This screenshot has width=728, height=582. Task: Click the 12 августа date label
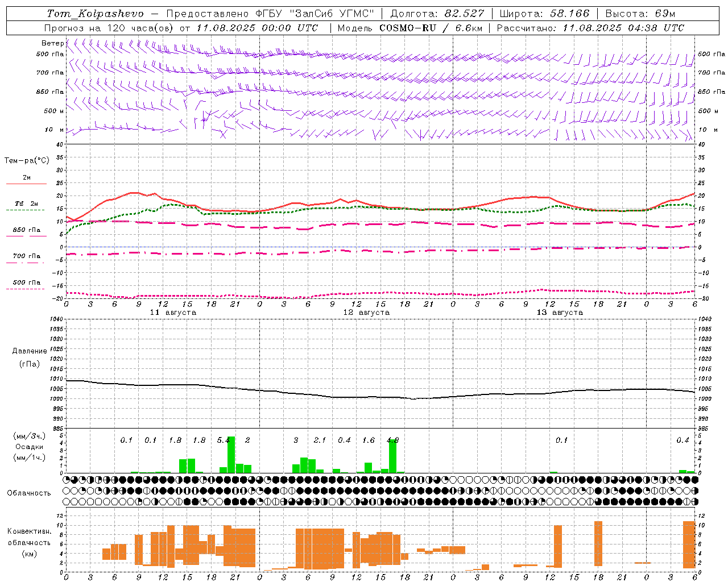[366, 313]
